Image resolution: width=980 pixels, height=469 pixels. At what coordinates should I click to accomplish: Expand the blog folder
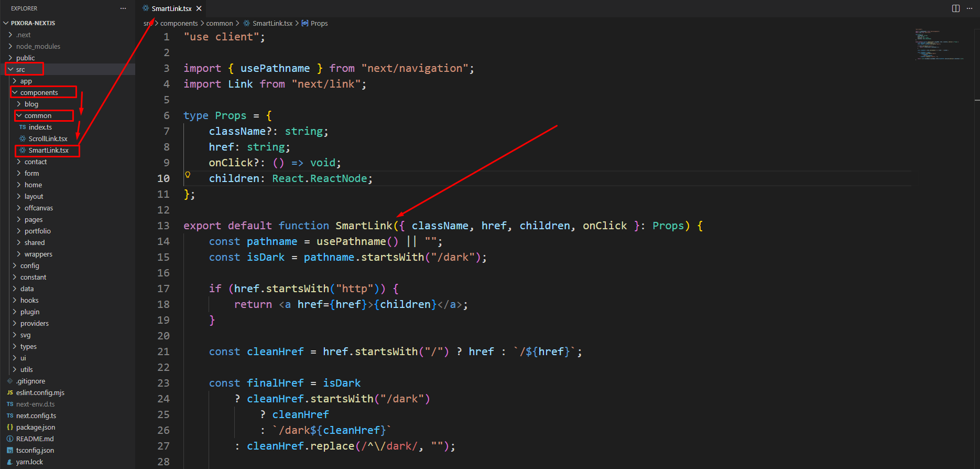click(x=19, y=104)
